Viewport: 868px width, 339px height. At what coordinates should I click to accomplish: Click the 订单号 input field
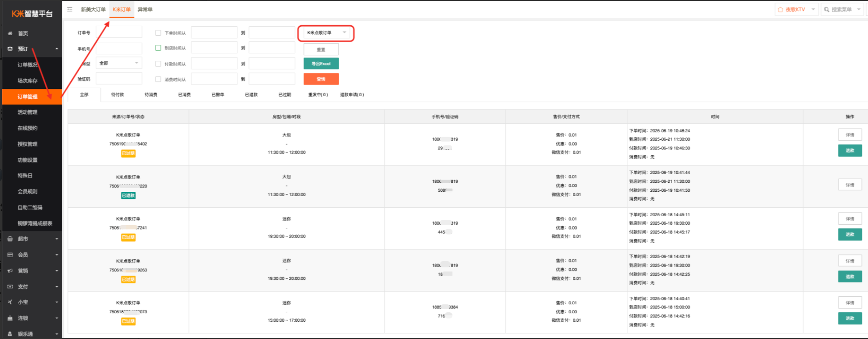119,32
